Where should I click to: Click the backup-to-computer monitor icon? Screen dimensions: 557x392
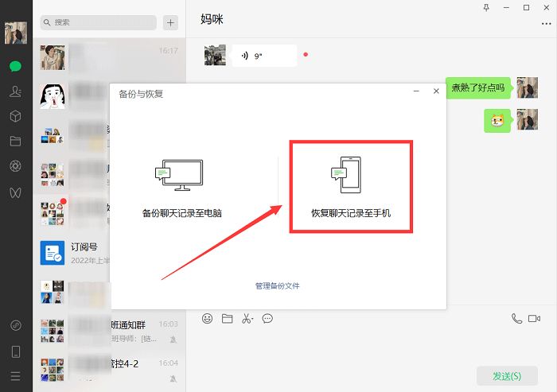(x=179, y=175)
